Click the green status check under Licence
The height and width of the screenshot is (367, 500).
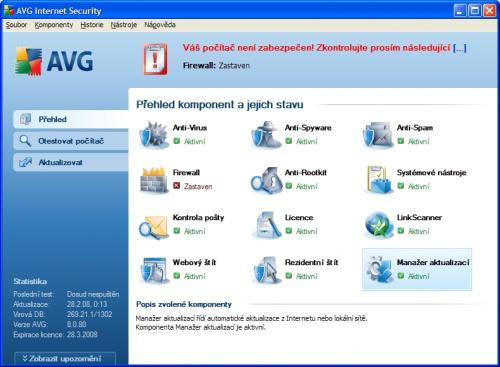[x=289, y=231]
